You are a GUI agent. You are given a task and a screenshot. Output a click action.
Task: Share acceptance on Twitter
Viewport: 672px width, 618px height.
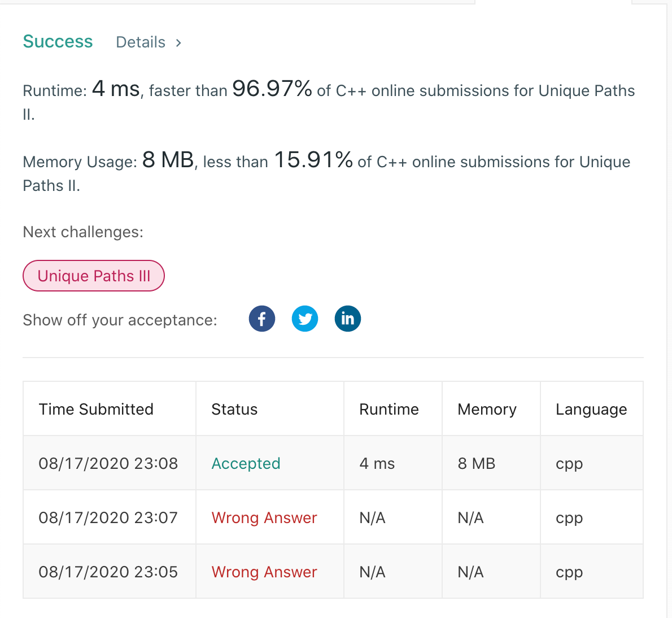point(304,318)
